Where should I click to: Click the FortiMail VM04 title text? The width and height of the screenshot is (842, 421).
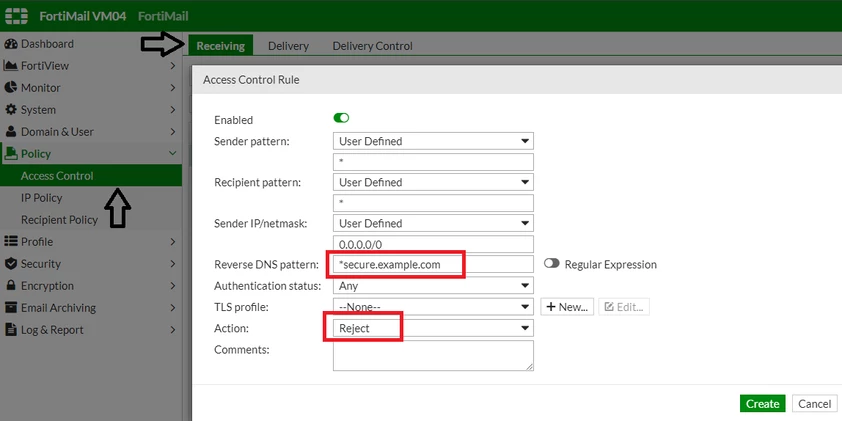pyautogui.click(x=83, y=16)
